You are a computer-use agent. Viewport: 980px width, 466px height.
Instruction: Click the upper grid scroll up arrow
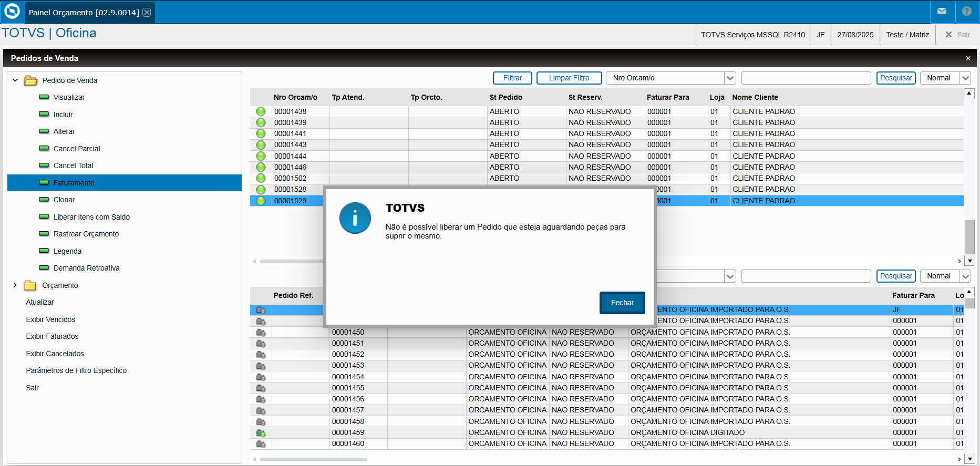[969, 94]
